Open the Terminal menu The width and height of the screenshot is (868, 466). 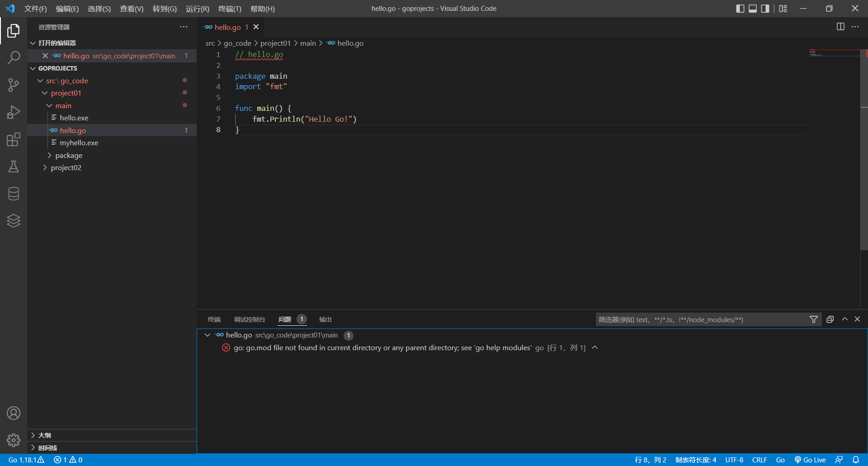[x=230, y=9]
